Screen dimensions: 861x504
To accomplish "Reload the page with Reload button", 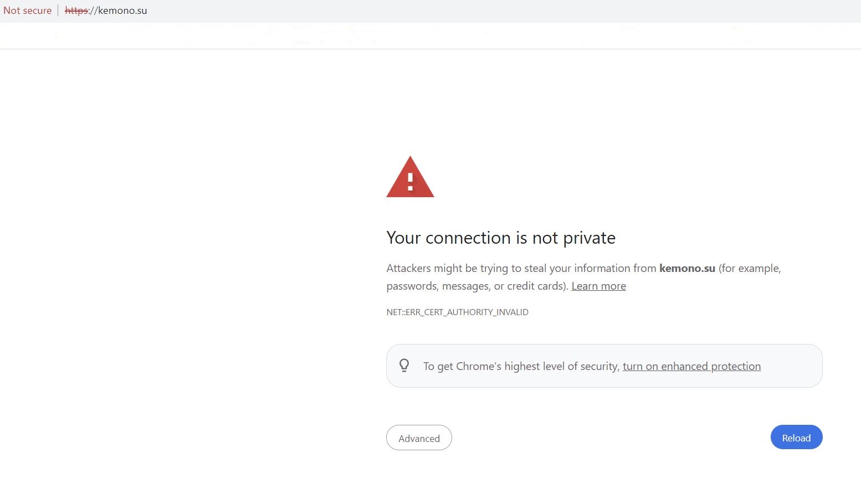I will pos(796,438).
